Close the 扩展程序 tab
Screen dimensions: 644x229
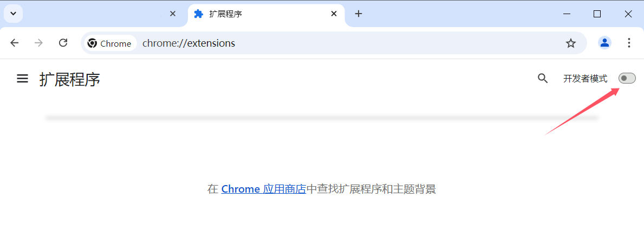[334, 14]
